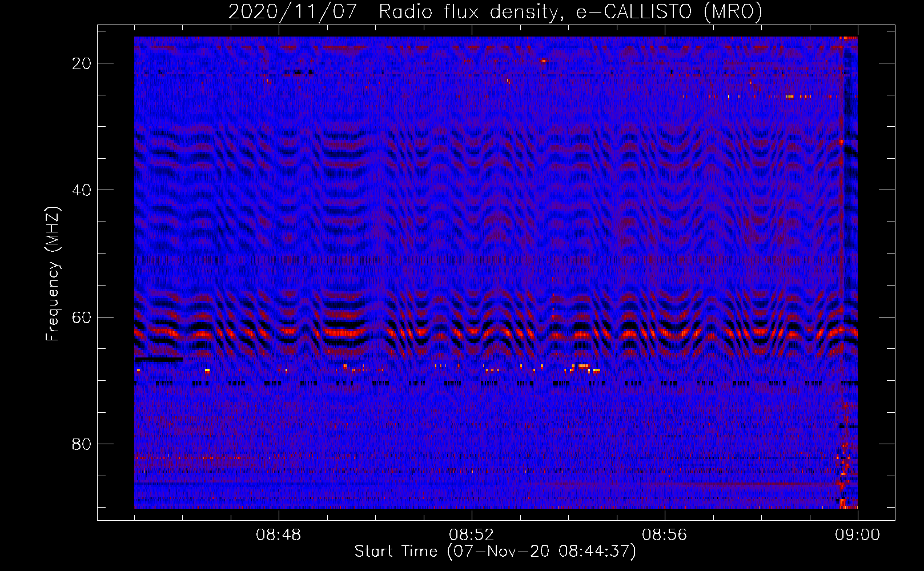Image resolution: width=924 pixels, height=571 pixels.
Task: Click the 20 MHz frequency tick label
Action: pyautogui.click(x=82, y=63)
